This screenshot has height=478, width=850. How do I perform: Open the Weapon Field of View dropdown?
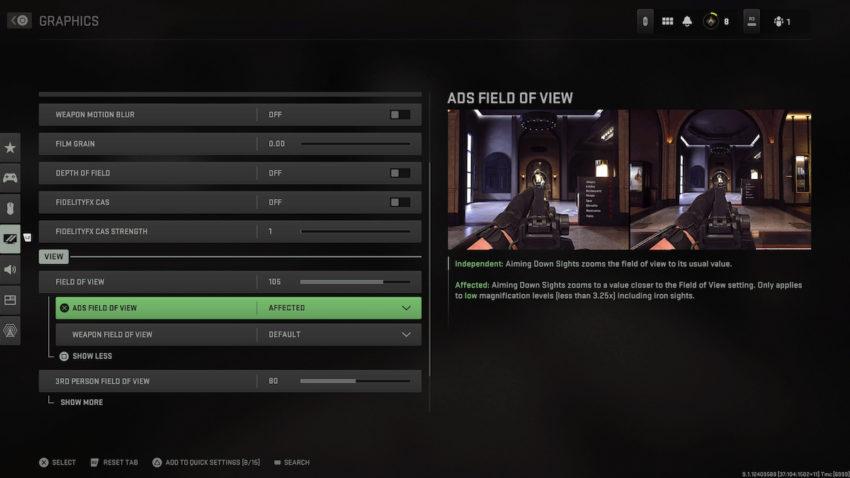pyautogui.click(x=238, y=334)
